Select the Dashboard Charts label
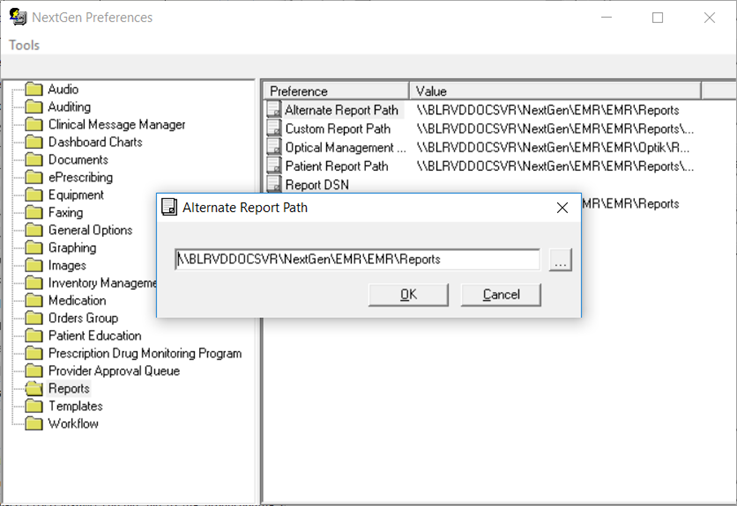 (95, 142)
